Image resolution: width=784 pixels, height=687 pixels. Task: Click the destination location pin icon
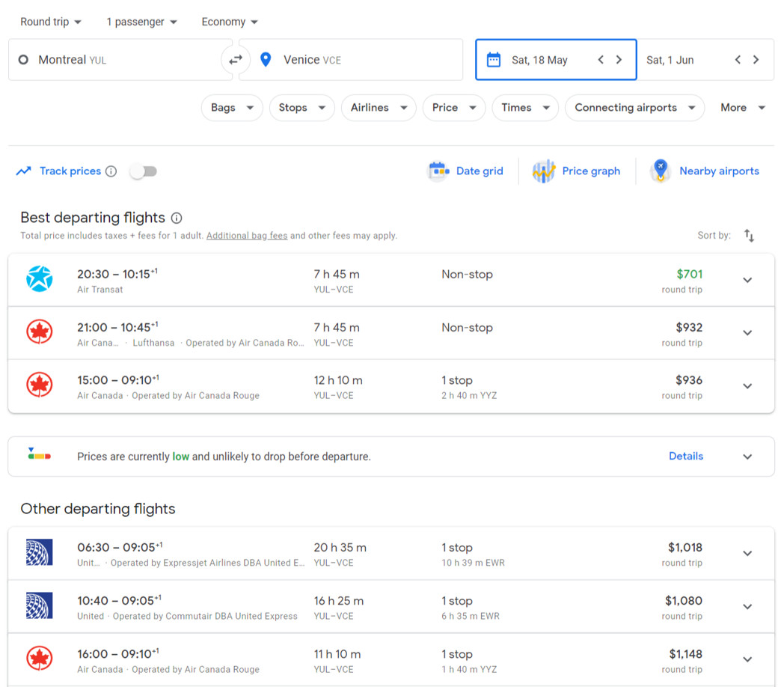click(x=266, y=59)
